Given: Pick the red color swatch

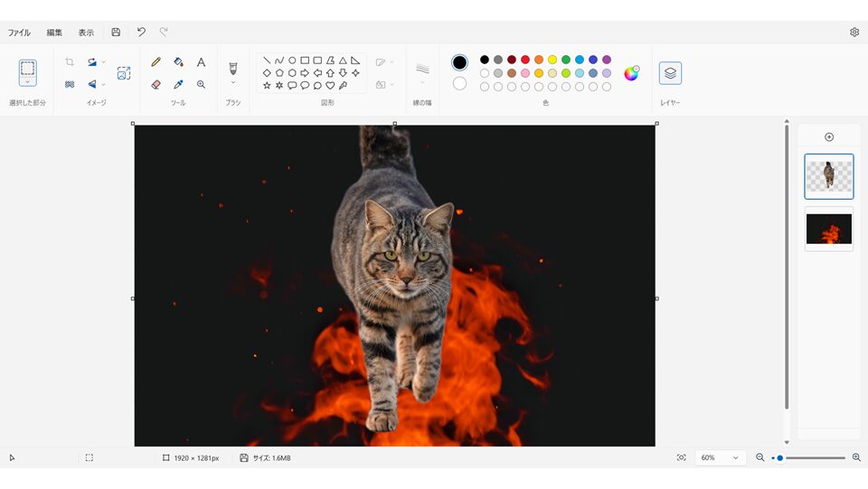Looking at the screenshot, I should point(525,60).
